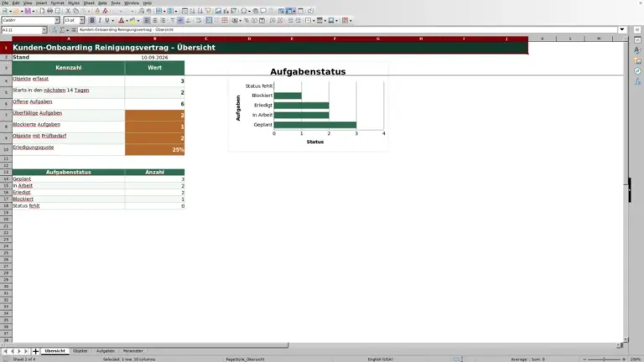
Task: Click the Insert Image icon
Action: tap(218, 11)
